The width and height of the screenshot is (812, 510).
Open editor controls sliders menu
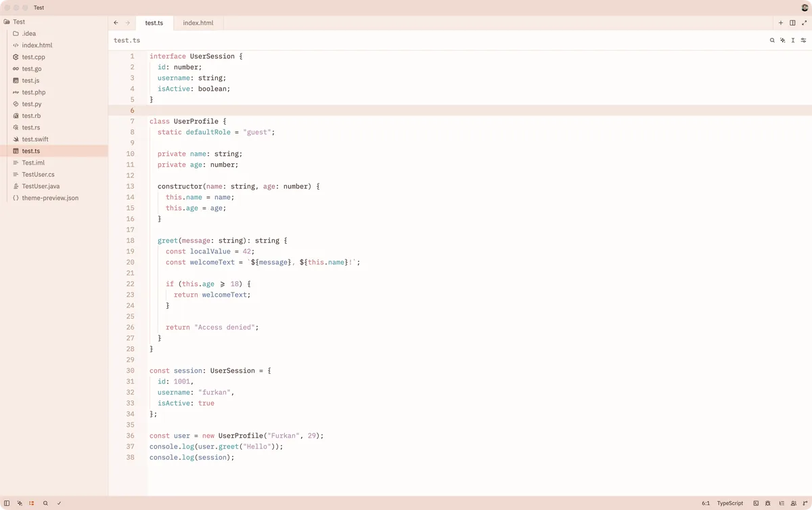(804, 41)
